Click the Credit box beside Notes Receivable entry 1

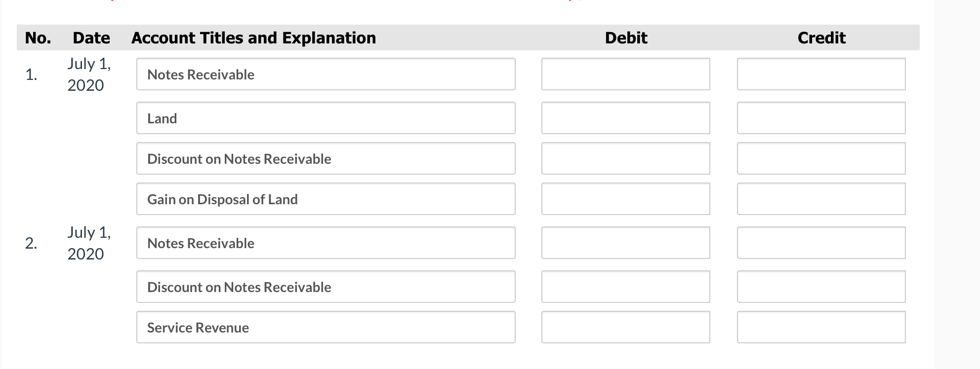point(821,74)
